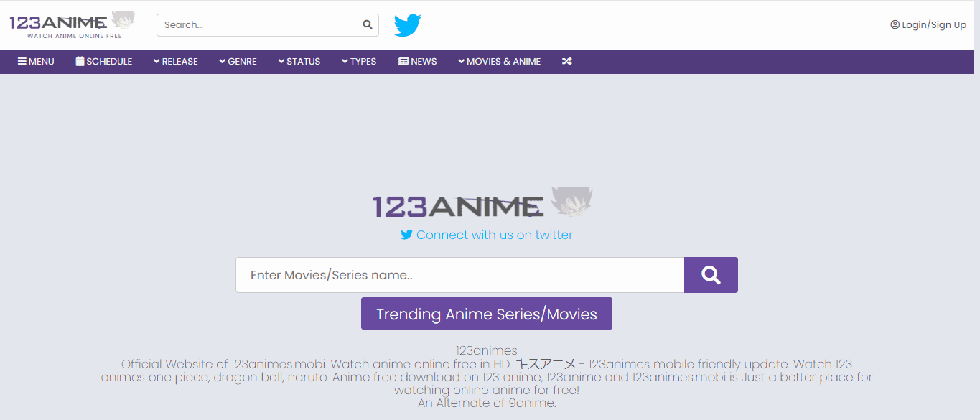Click the Login/Sign Up link
Image resolution: width=980 pixels, height=420 pixels.
[x=928, y=24]
